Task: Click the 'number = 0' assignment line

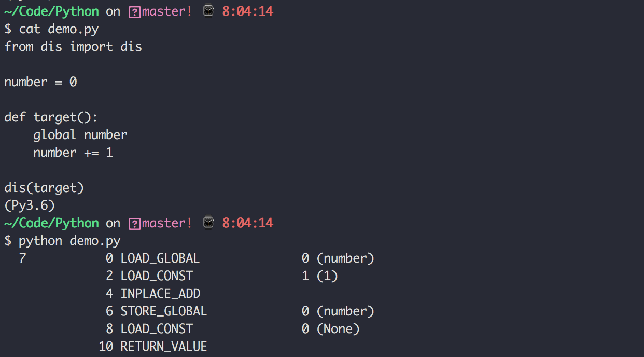Action: (x=40, y=82)
